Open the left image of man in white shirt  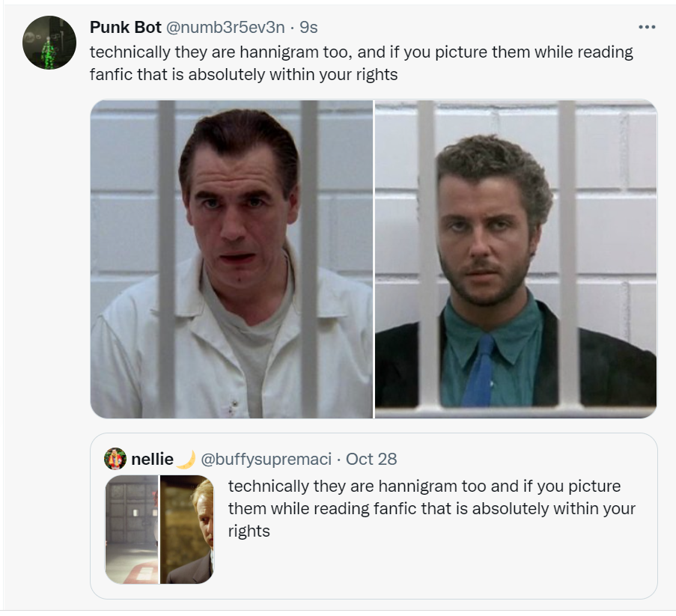click(x=231, y=259)
